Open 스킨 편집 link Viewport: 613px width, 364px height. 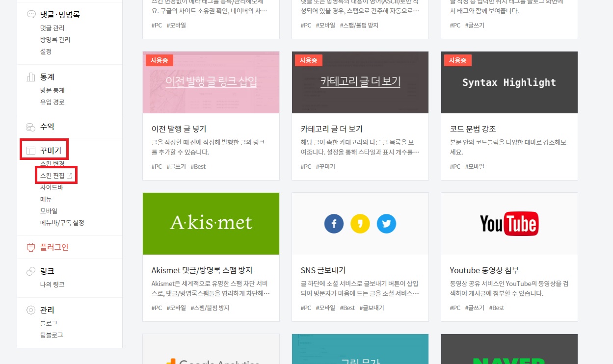tap(53, 176)
